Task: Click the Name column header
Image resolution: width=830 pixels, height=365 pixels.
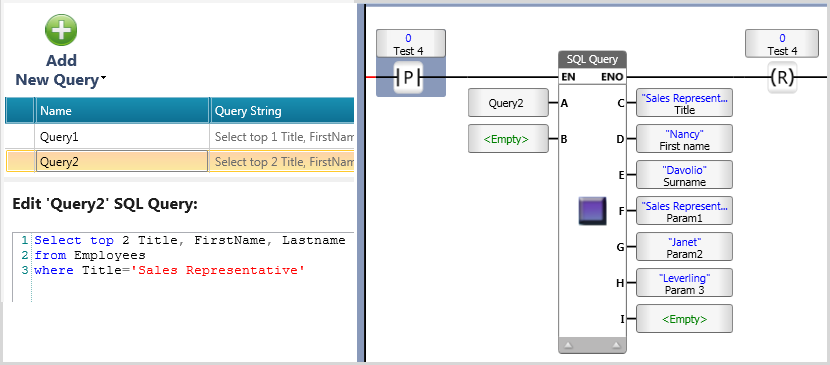Action: pyautogui.click(x=122, y=111)
